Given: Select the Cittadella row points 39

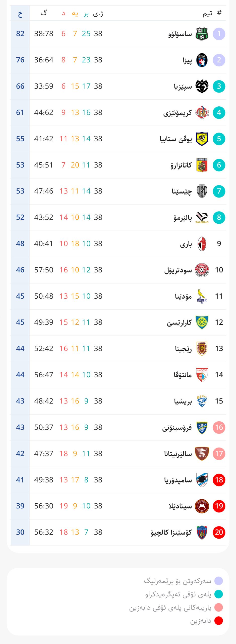Looking at the screenshot, I should pos(20,506).
